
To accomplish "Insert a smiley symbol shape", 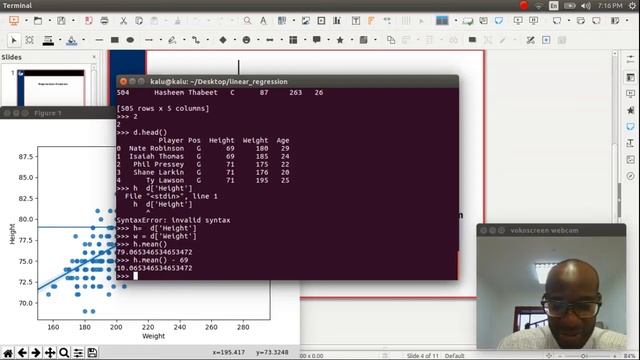I will [x=246, y=40].
